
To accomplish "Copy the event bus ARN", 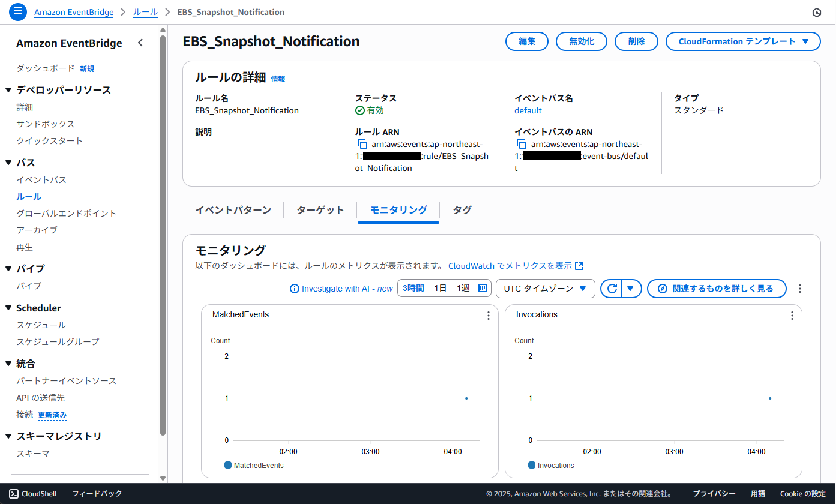I will coord(522,144).
